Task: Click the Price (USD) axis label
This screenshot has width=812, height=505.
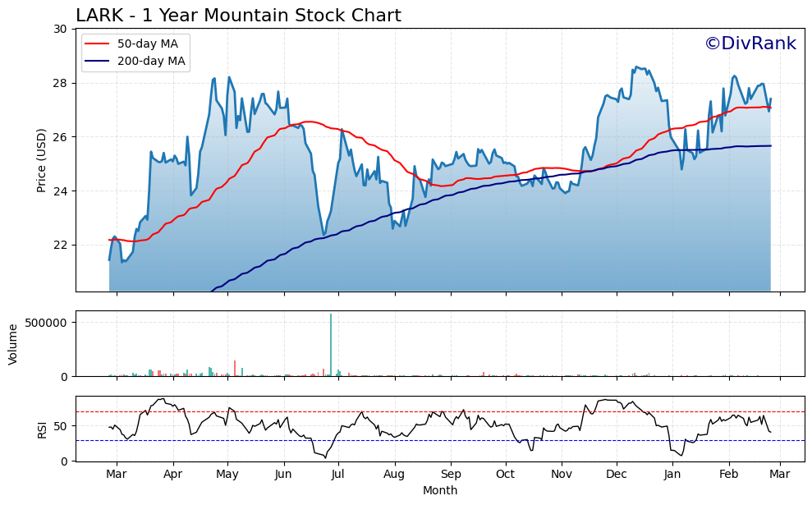Action: coord(44,161)
